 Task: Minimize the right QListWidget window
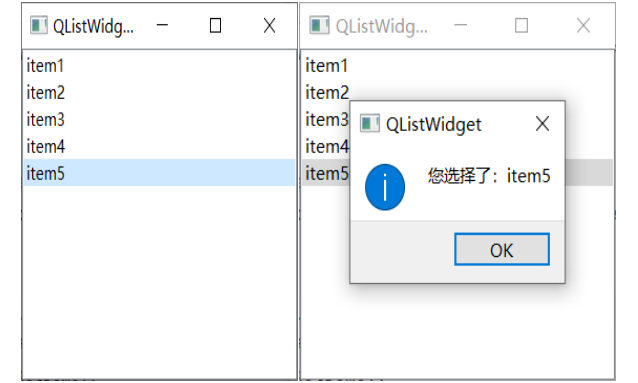click(x=461, y=25)
